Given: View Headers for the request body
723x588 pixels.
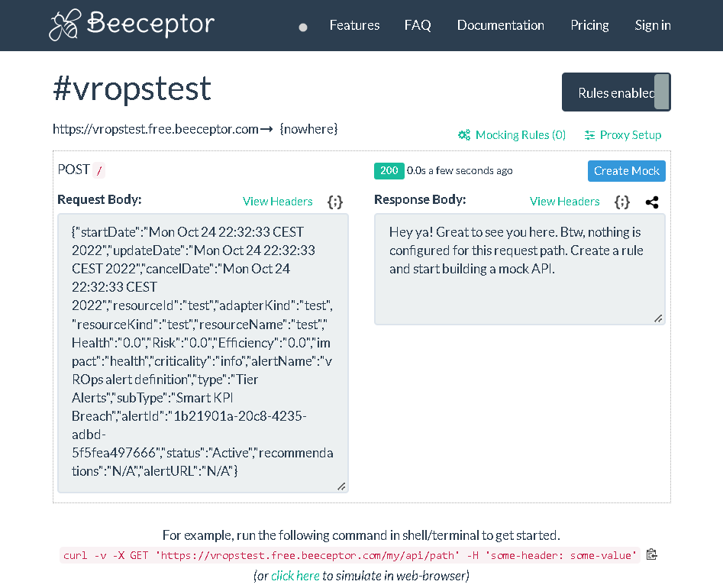Looking at the screenshot, I should pyautogui.click(x=278, y=202).
